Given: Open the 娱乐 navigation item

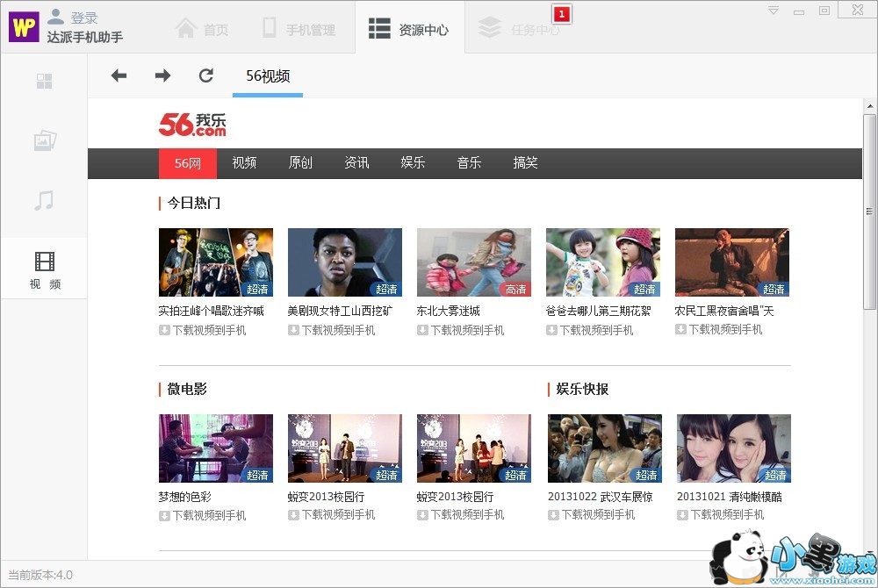Looking at the screenshot, I should pyautogui.click(x=413, y=163).
